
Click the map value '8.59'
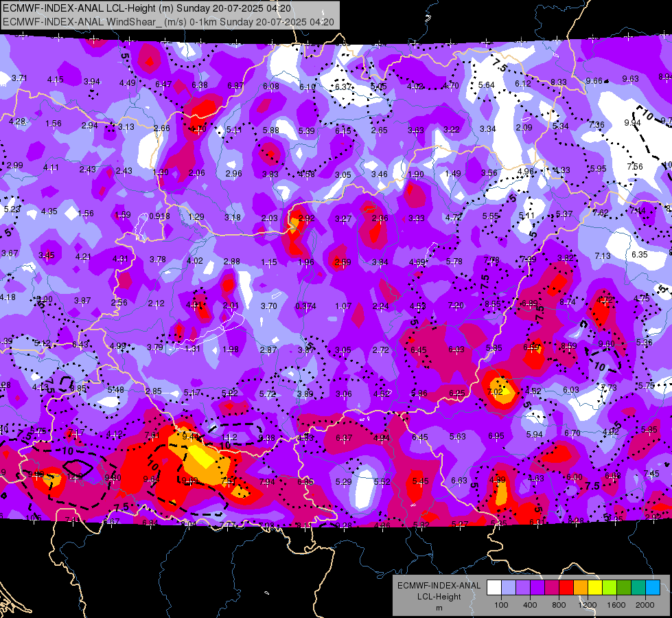tap(569, 345)
